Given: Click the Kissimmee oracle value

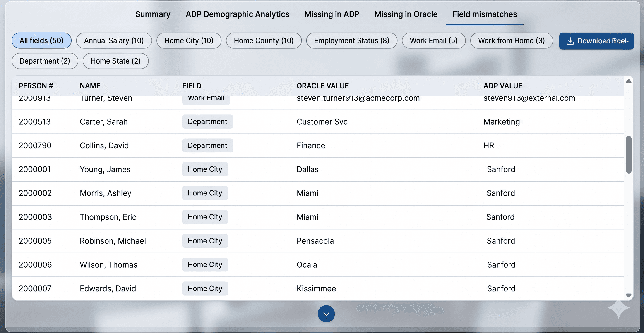Looking at the screenshot, I should tap(316, 288).
